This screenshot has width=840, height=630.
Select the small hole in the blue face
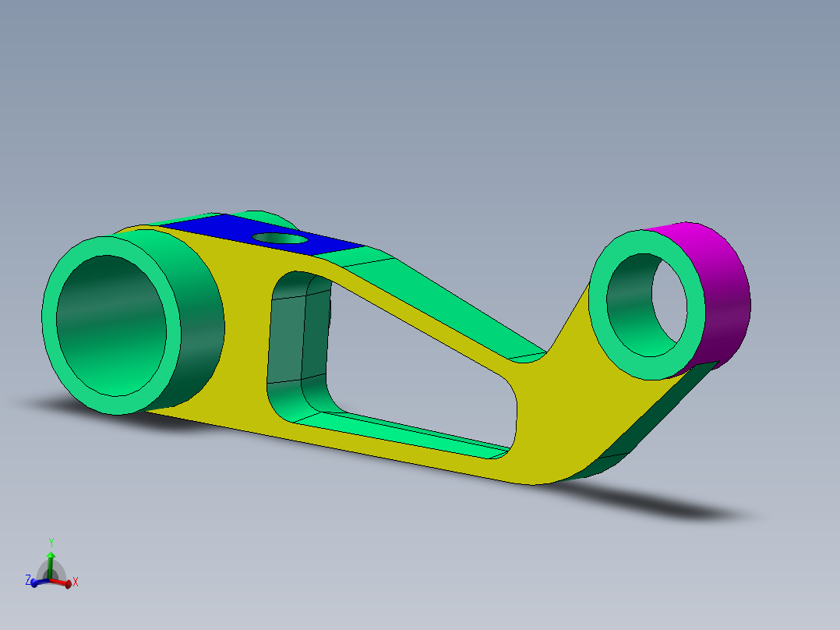coord(280,238)
